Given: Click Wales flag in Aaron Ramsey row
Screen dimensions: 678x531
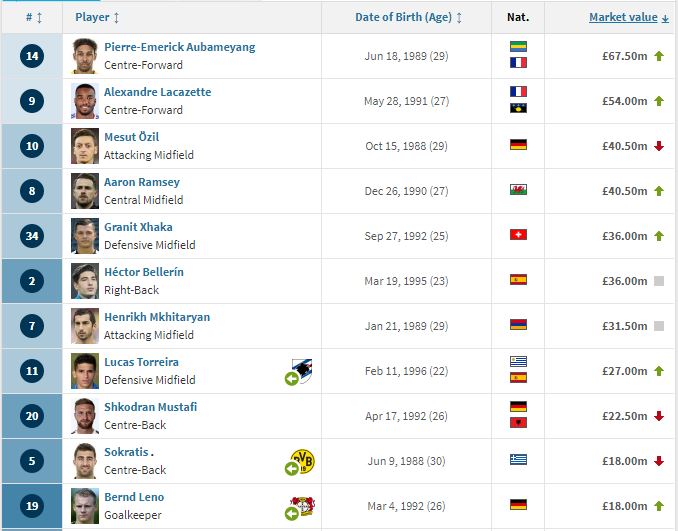Looking at the screenshot, I should tap(518, 189).
